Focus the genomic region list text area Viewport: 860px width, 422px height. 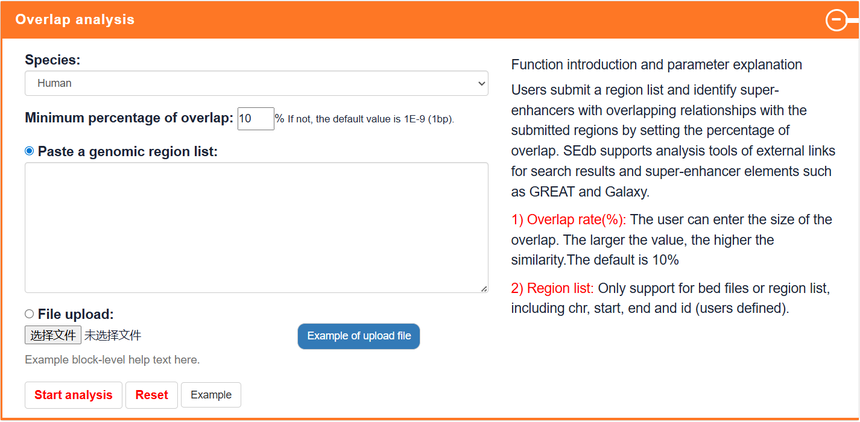pyautogui.click(x=256, y=228)
